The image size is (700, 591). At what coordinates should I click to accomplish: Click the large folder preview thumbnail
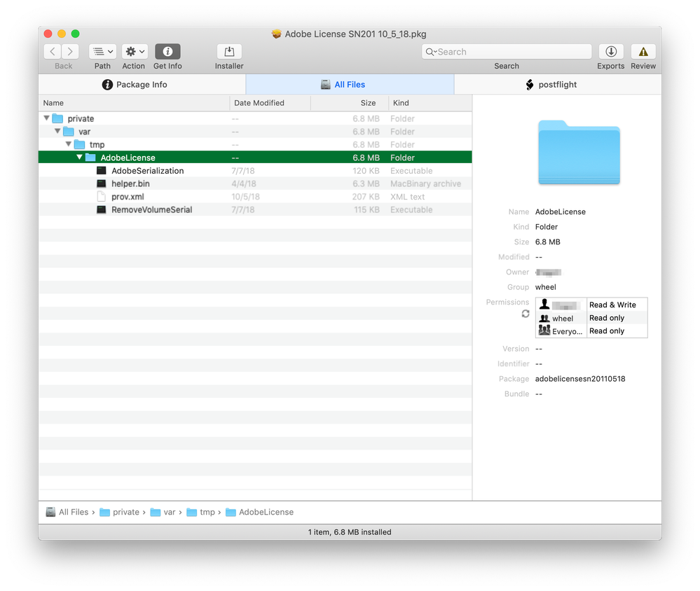[579, 152]
